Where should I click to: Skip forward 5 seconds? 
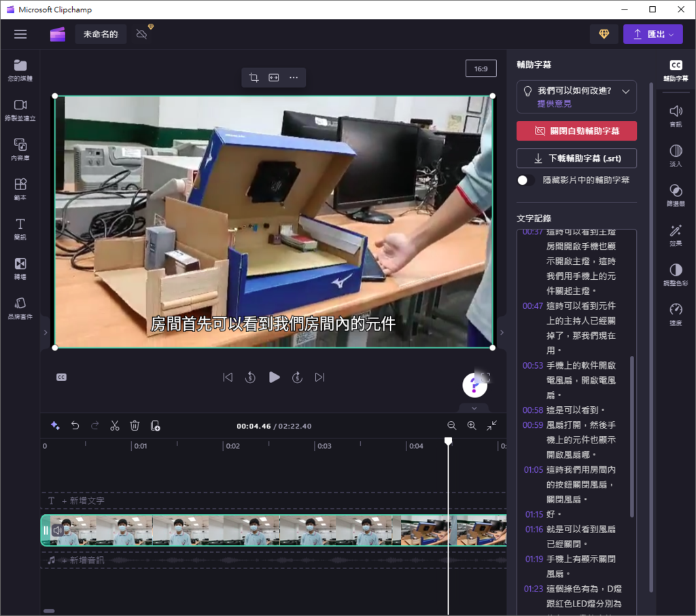[x=298, y=378]
